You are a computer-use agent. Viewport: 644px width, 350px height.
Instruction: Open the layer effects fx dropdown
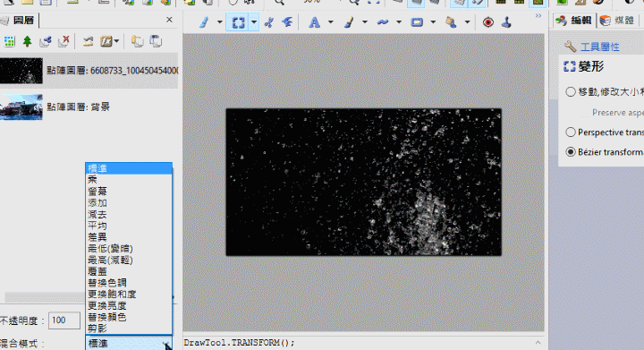tap(110, 41)
